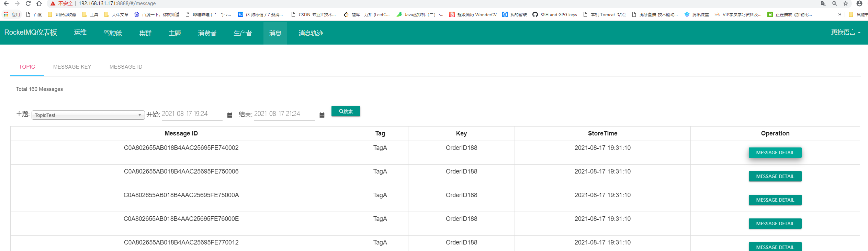Open the 腾讯课堂 bookmark
868x251 pixels.
click(x=697, y=14)
